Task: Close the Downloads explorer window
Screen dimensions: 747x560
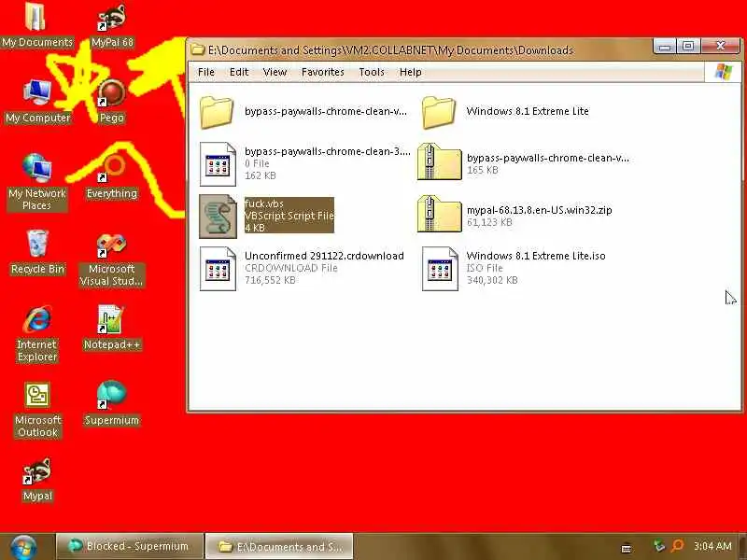Action: [x=720, y=46]
